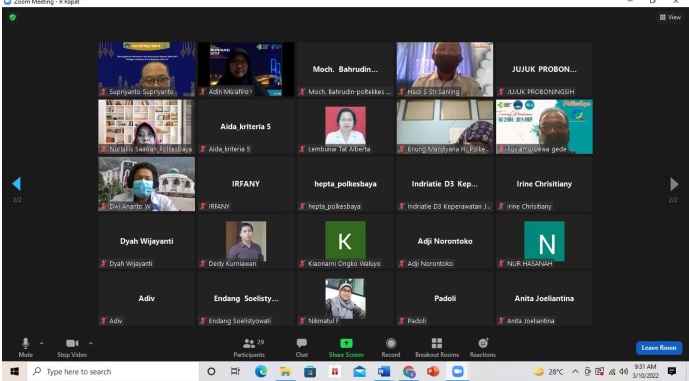Select Dwi Ananto W video tile
Viewport: 689px width, 381px height.
point(147,184)
